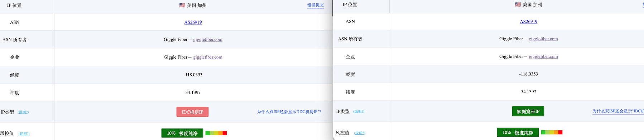Click US flag icon in right window
Screen dimensions: 644x140
pos(518,5)
